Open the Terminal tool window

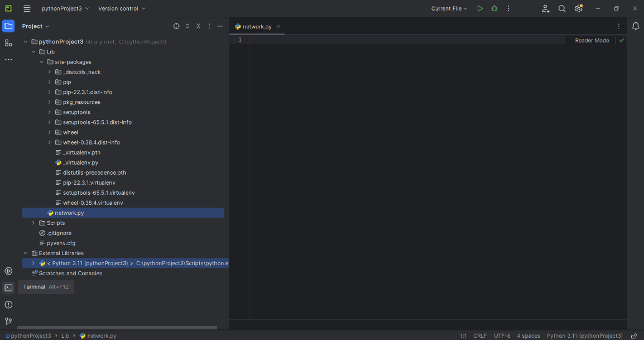point(8,288)
